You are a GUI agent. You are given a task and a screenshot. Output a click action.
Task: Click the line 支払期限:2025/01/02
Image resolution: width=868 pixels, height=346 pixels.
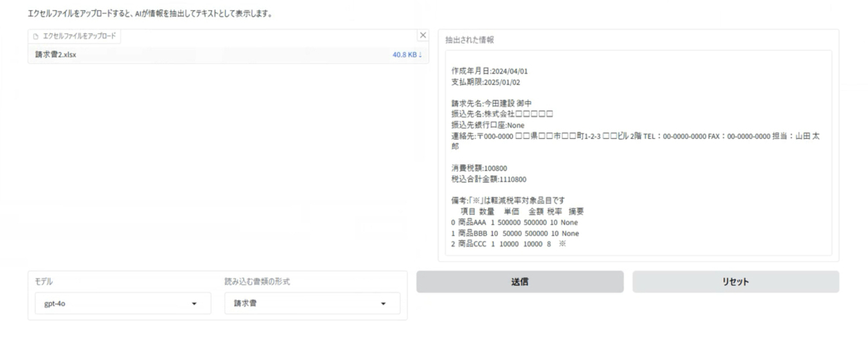point(485,81)
